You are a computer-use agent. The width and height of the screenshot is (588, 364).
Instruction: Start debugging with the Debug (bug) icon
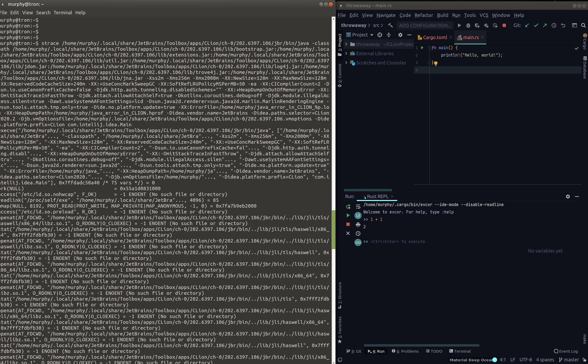(468, 25)
